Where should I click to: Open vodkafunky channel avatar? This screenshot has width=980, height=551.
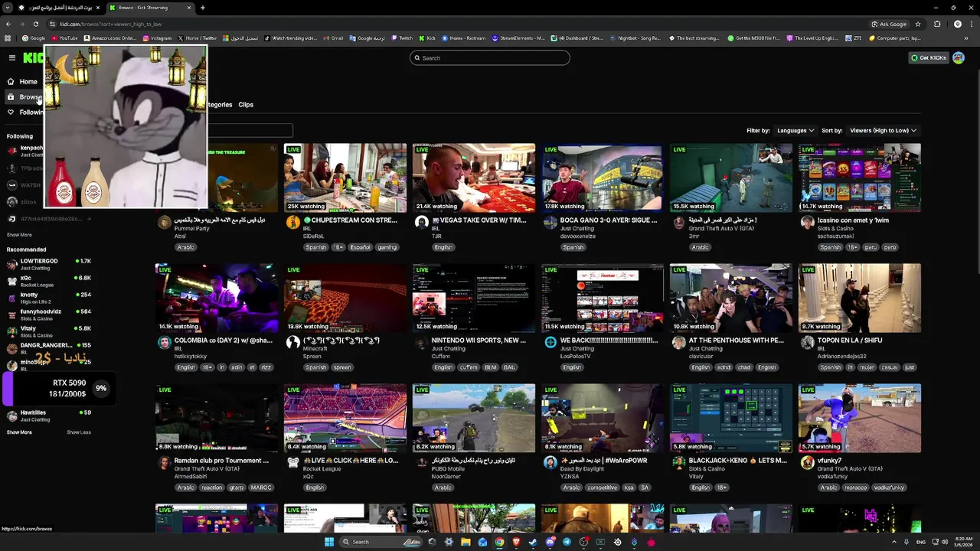(x=807, y=462)
